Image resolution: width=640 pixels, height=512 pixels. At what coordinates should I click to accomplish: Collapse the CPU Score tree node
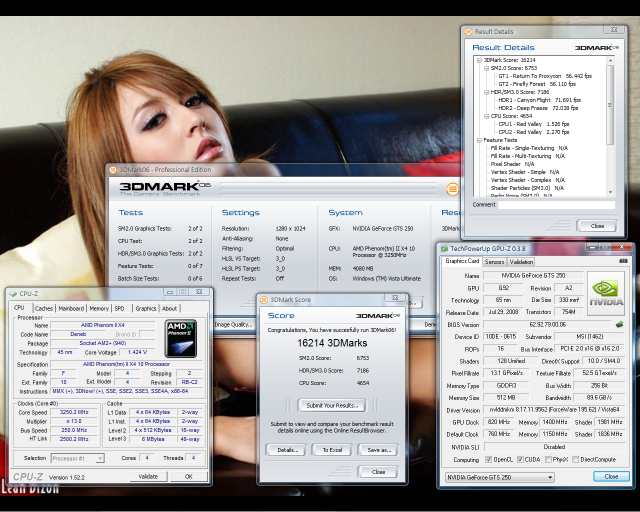(487, 116)
